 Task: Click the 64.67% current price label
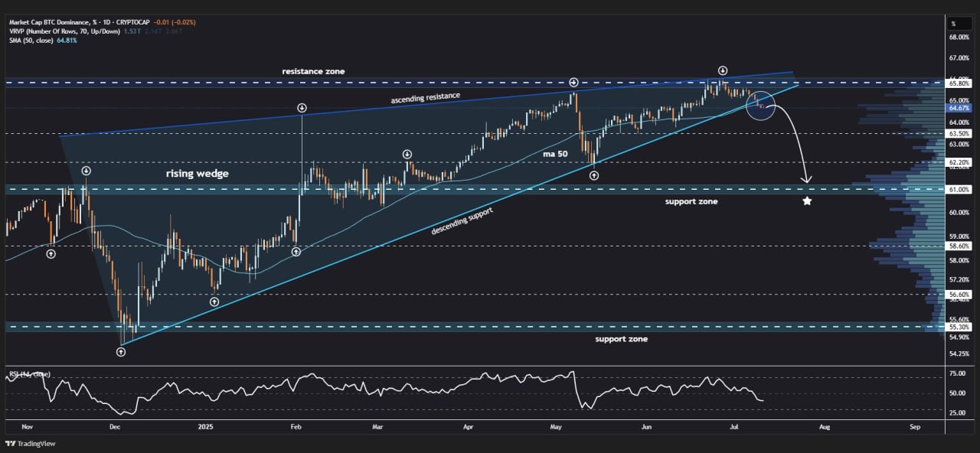[x=959, y=109]
